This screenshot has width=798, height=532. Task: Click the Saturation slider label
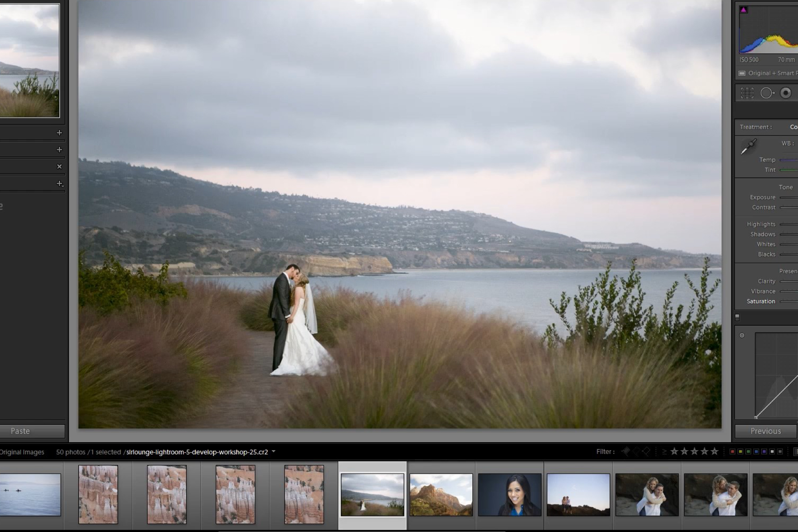click(761, 301)
